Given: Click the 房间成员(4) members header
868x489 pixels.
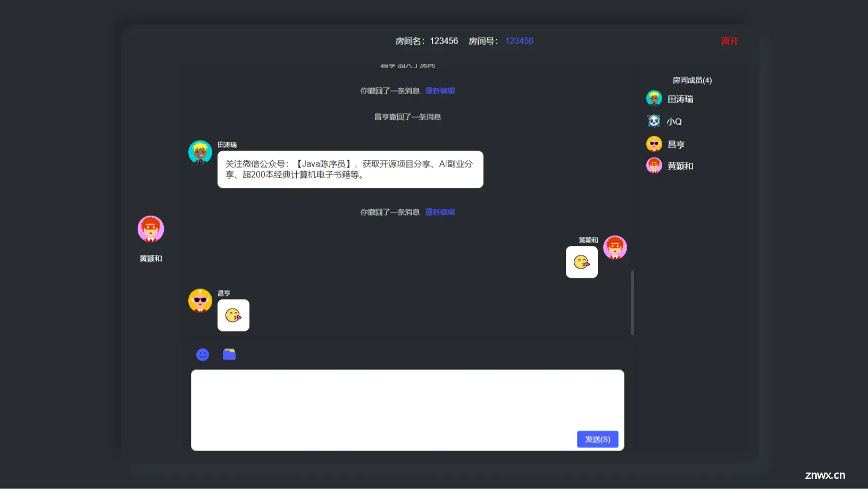Looking at the screenshot, I should click(692, 80).
